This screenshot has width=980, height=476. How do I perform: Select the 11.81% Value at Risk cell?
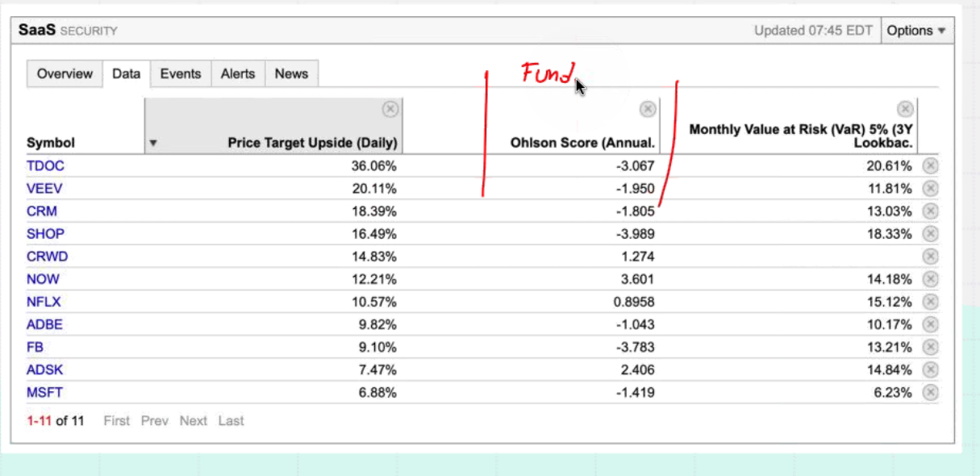(x=891, y=188)
